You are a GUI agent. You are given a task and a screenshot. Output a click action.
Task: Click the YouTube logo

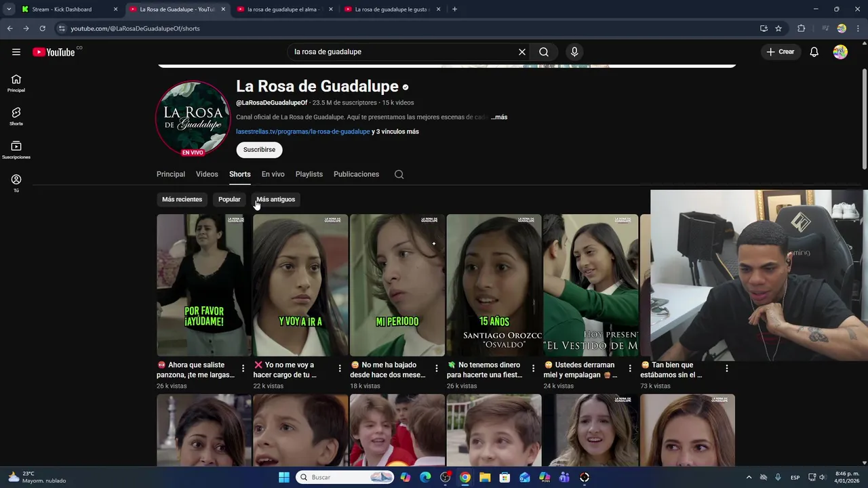[54, 52]
